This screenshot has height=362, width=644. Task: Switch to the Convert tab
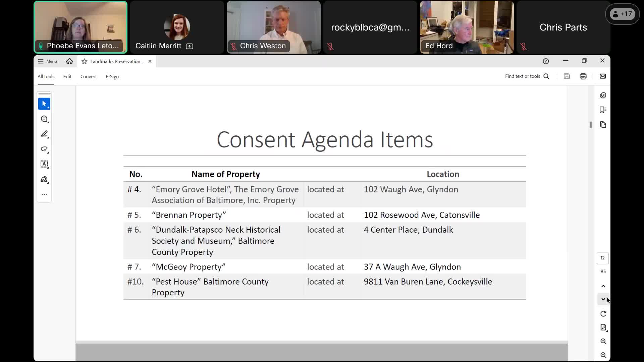pyautogui.click(x=88, y=76)
